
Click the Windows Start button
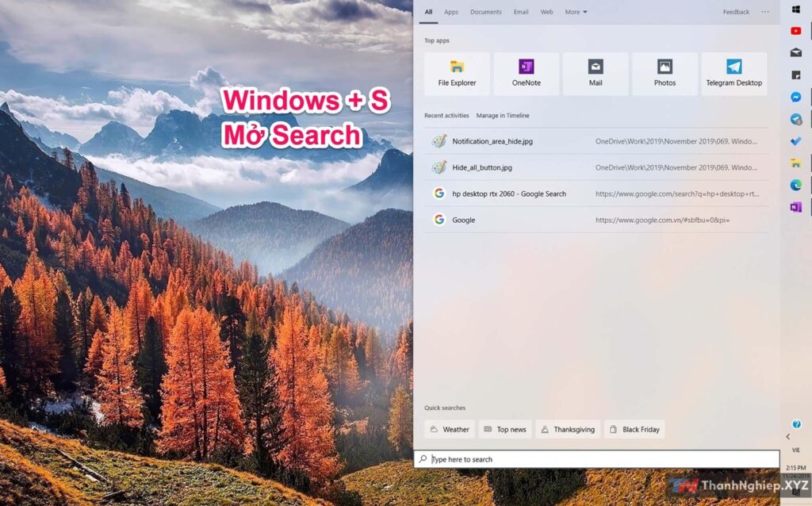tap(795, 9)
